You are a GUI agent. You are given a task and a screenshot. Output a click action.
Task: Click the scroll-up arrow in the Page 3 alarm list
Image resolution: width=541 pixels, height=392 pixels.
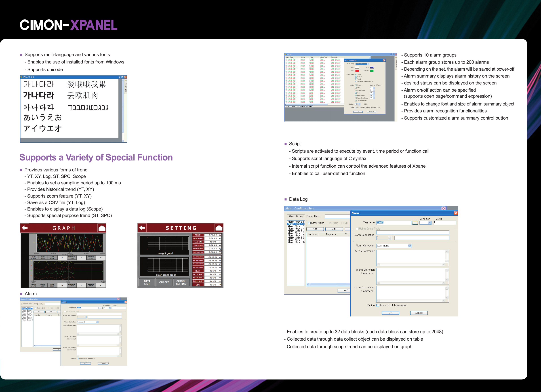(x=370, y=57)
